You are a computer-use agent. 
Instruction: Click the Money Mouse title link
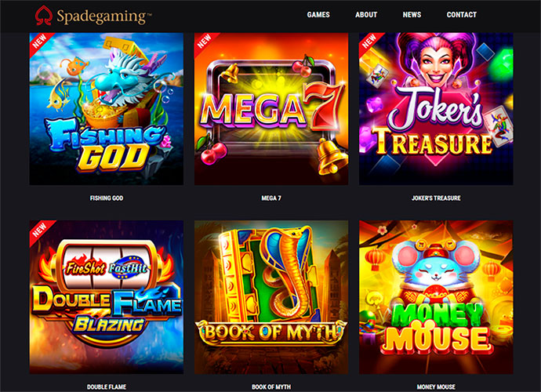click(436, 387)
